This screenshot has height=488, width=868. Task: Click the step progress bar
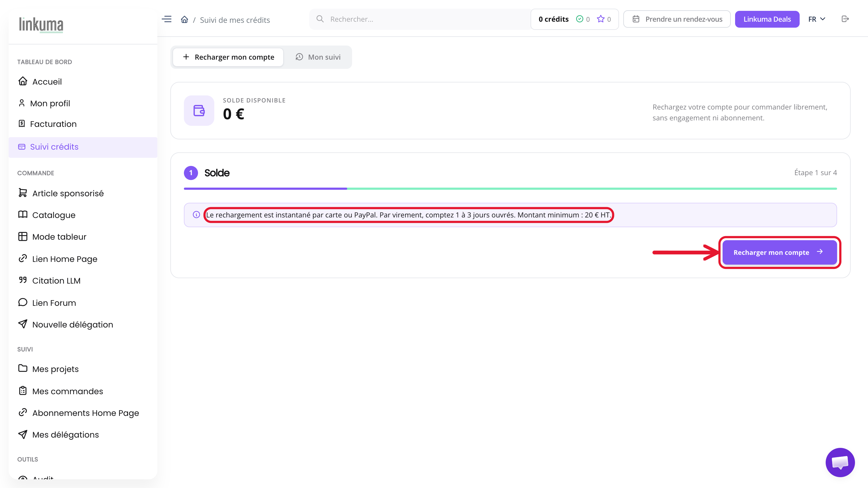pos(510,189)
